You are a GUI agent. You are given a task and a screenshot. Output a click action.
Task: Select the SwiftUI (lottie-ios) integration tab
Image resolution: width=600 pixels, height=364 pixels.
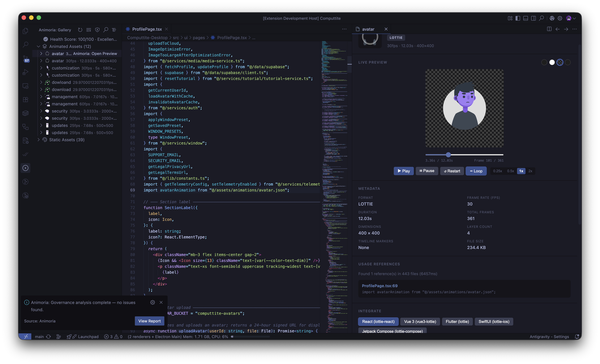(494, 321)
